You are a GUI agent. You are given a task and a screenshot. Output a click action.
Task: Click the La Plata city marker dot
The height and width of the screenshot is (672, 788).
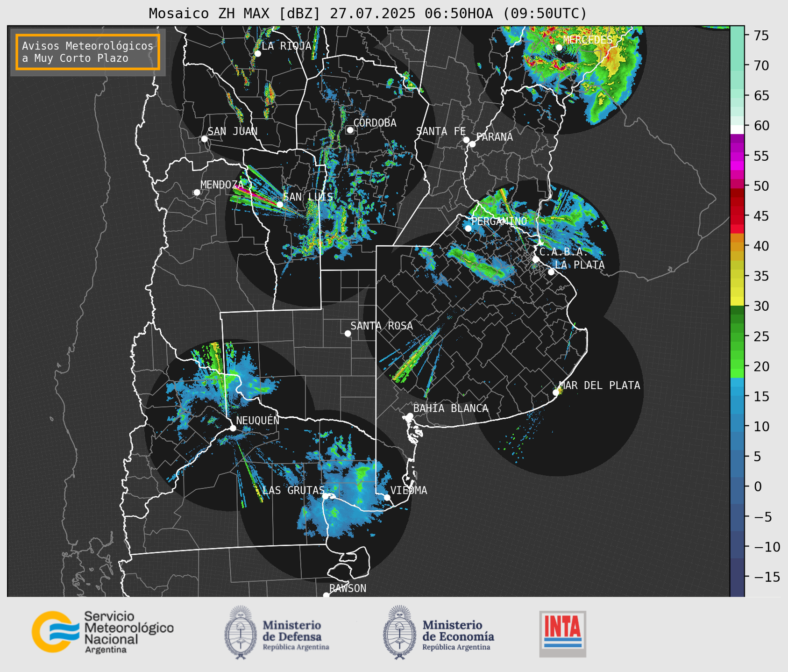coord(551,272)
